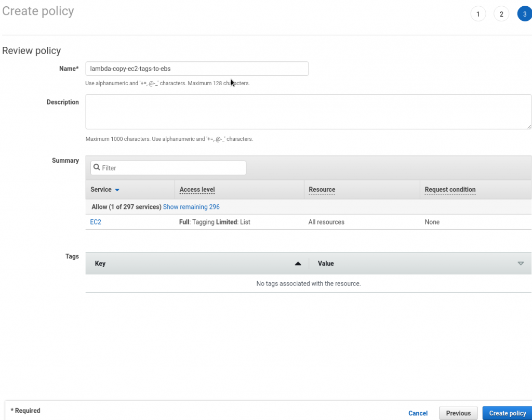532x420 pixels.
Task: Click the Resource column header
Action: pyautogui.click(x=322, y=190)
